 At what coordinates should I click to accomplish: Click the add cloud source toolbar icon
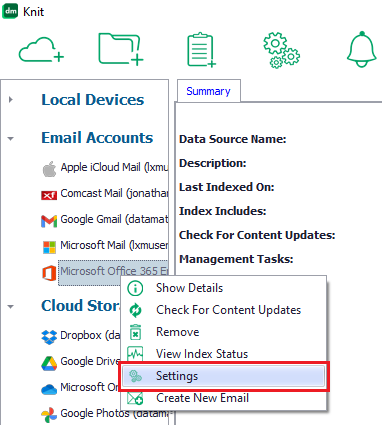click(41, 50)
